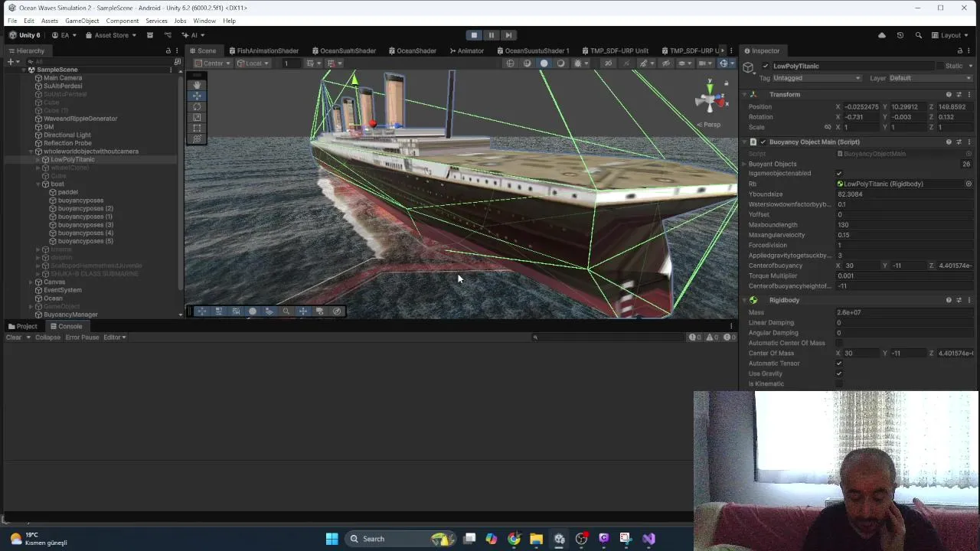The image size is (980, 551).
Task: Open Package Manager box icon
Action: pyautogui.click(x=150, y=35)
